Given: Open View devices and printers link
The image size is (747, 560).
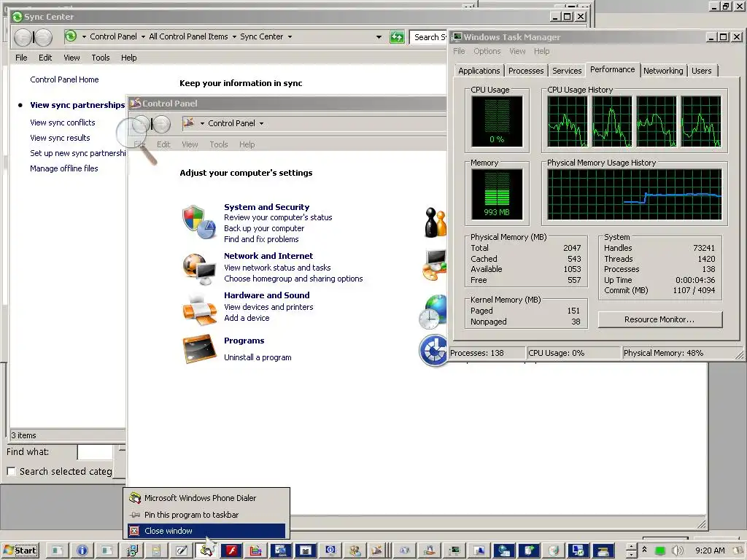Looking at the screenshot, I should coord(268,307).
